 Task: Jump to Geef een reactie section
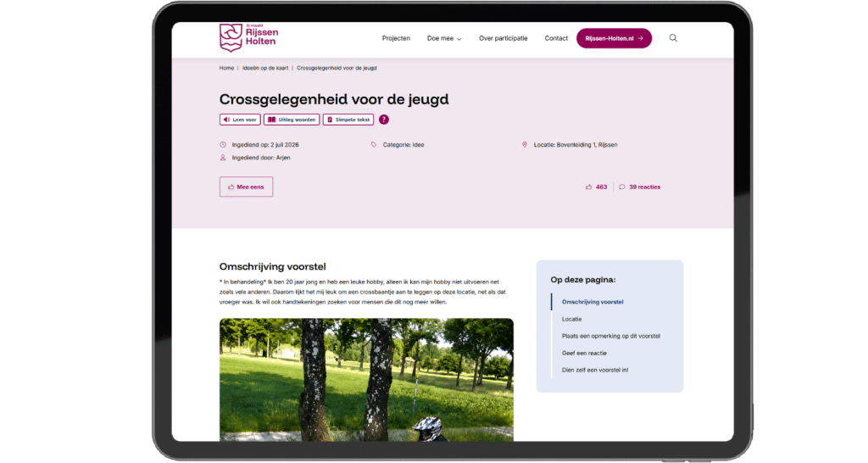click(584, 354)
